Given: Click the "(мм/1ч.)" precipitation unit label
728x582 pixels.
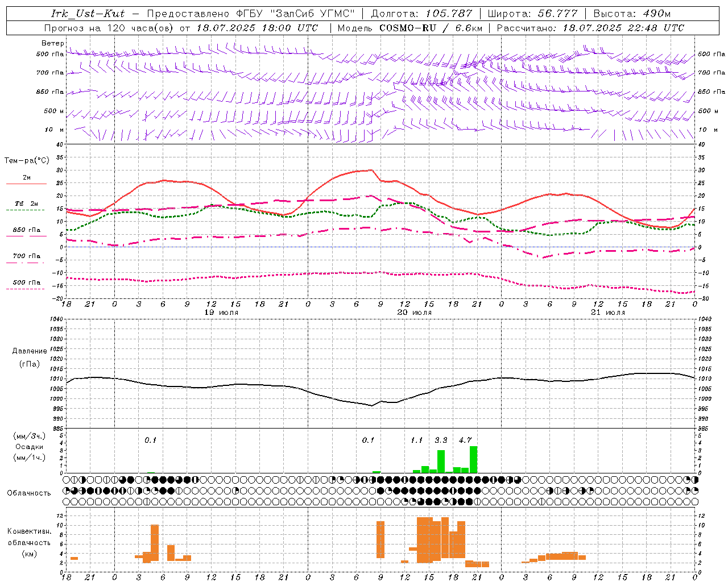Looking at the screenshot, I should click(x=30, y=457).
